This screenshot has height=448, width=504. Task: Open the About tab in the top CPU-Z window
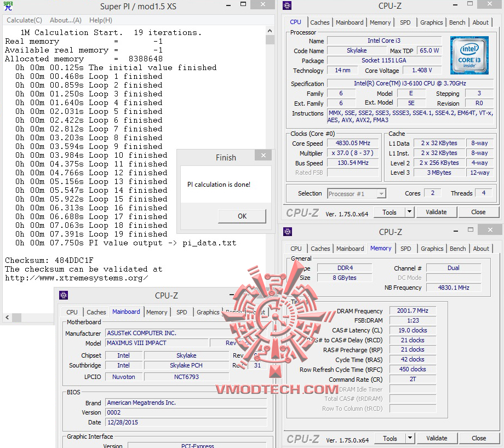pyautogui.click(x=480, y=22)
